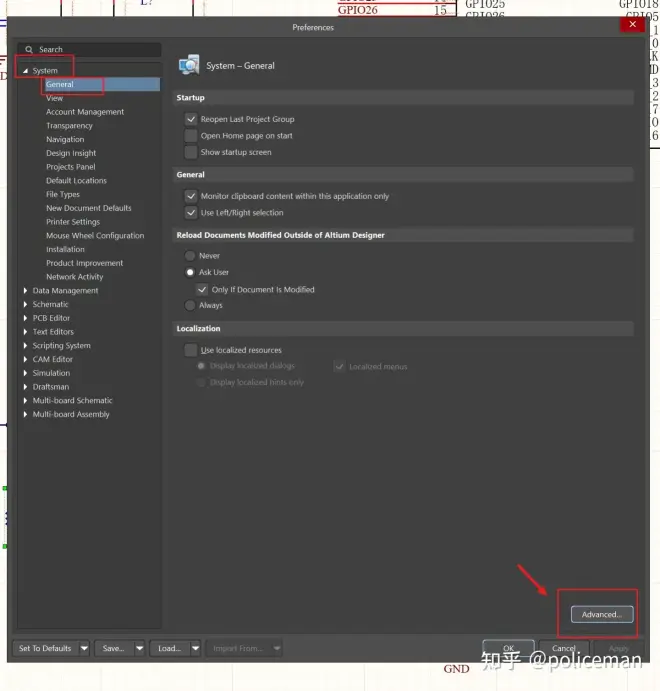The image size is (660, 691).
Task: Open the Set To Defaults dropdown arrow
Action: pos(84,648)
